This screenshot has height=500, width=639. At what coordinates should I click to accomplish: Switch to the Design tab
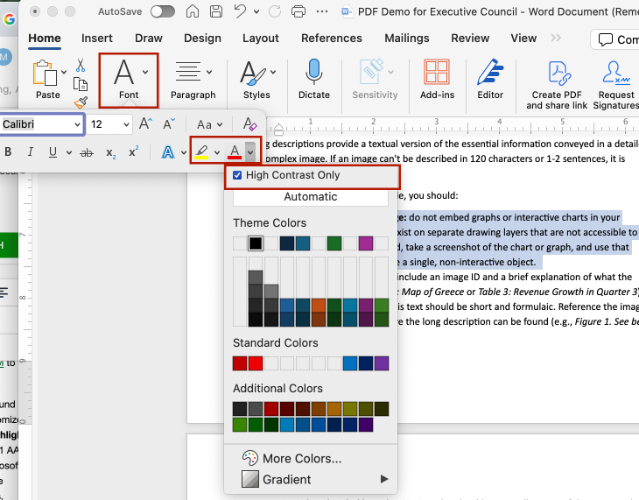203,38
